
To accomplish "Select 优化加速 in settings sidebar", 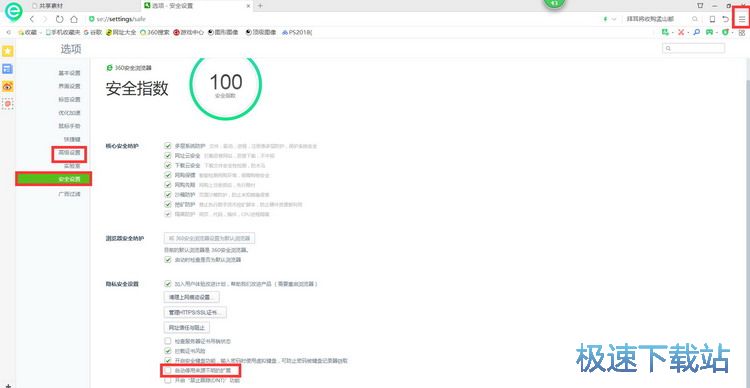I will click(69, 113).
